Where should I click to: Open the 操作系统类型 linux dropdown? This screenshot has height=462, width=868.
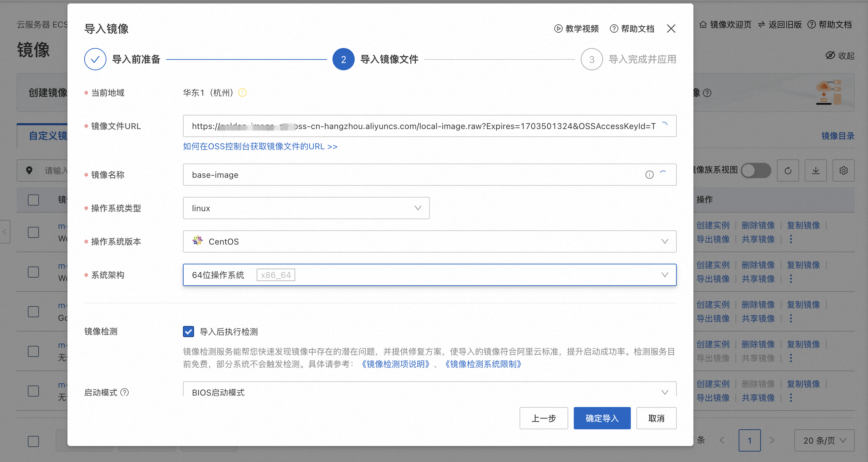pyautogui.click(x=306, y=208)
